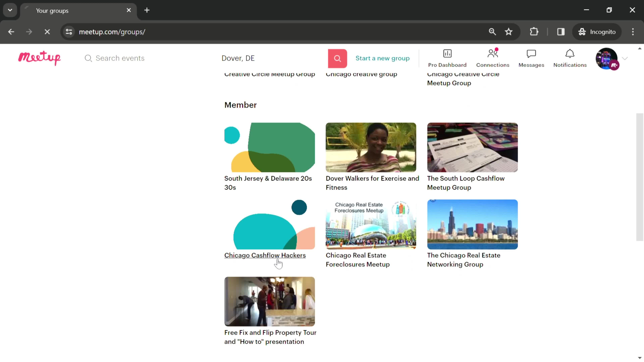View the site information icon
644x362 pixels.
(x=69, y=32)
